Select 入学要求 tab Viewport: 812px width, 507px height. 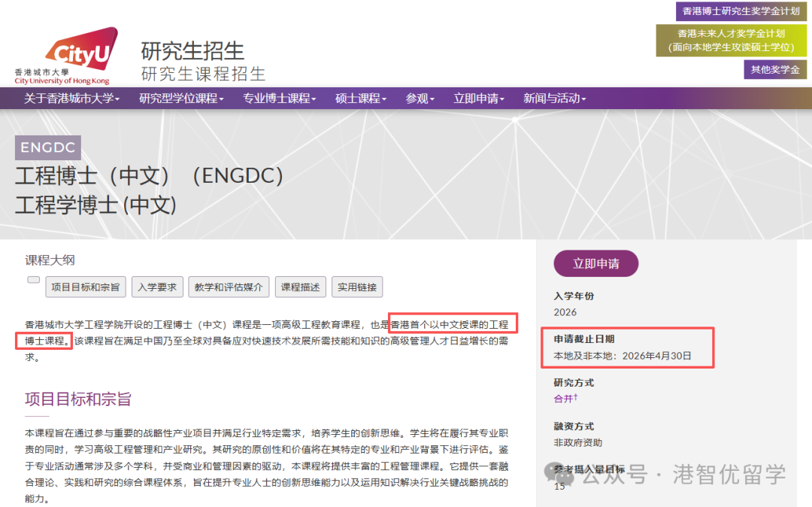coord(157,287)
